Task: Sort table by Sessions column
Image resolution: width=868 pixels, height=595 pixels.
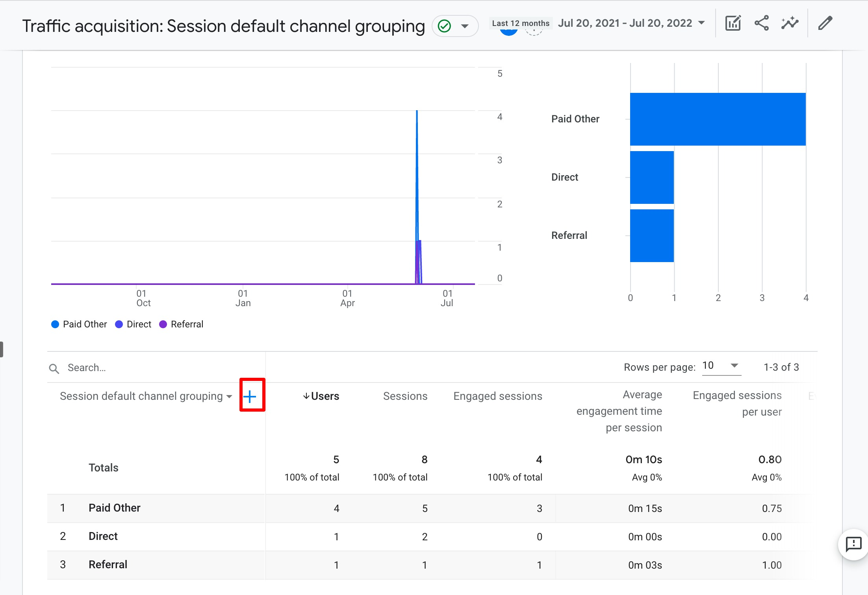Action: pos(405,396)
